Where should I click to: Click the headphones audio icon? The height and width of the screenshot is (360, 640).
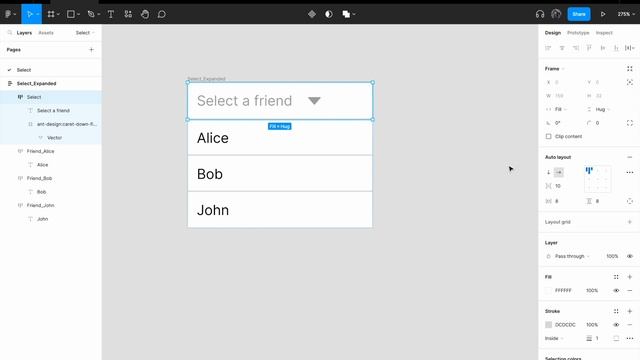[540, 14]
